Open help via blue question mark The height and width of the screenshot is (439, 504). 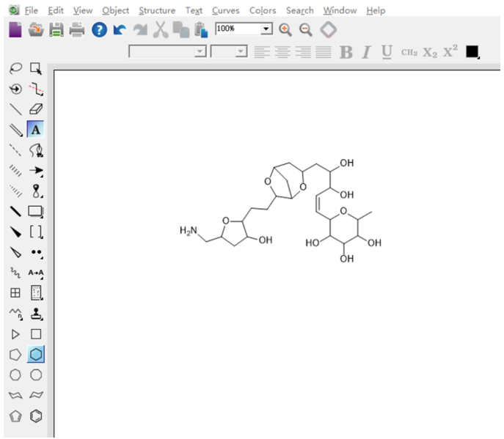click(x=99, y=30)
